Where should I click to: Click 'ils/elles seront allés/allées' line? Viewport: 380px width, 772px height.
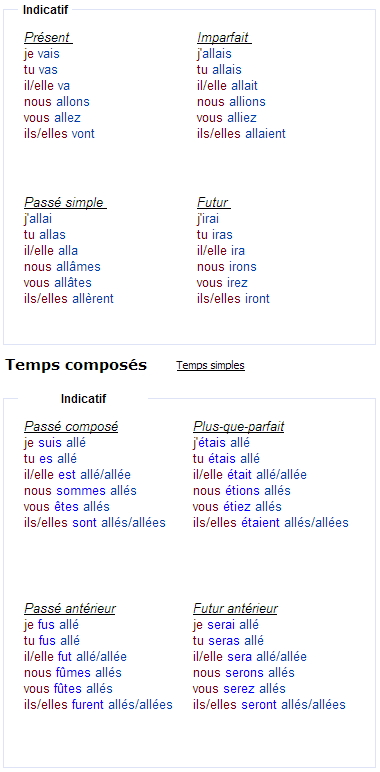[269, 705]
